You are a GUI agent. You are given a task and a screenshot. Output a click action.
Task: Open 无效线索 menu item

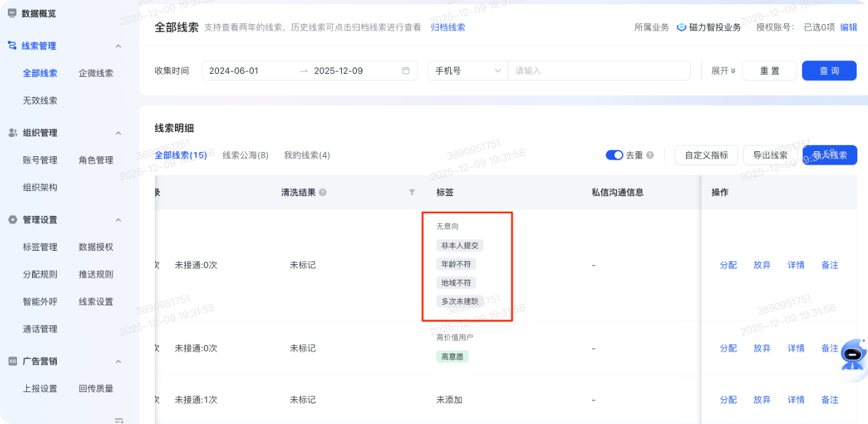click(40, 101)
